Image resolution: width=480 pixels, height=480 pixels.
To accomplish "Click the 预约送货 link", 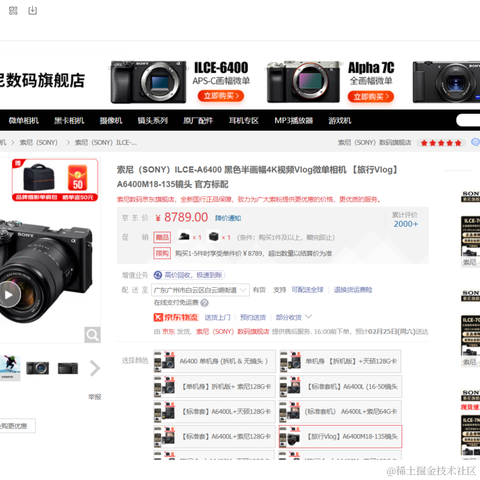I will pos(253,317).
